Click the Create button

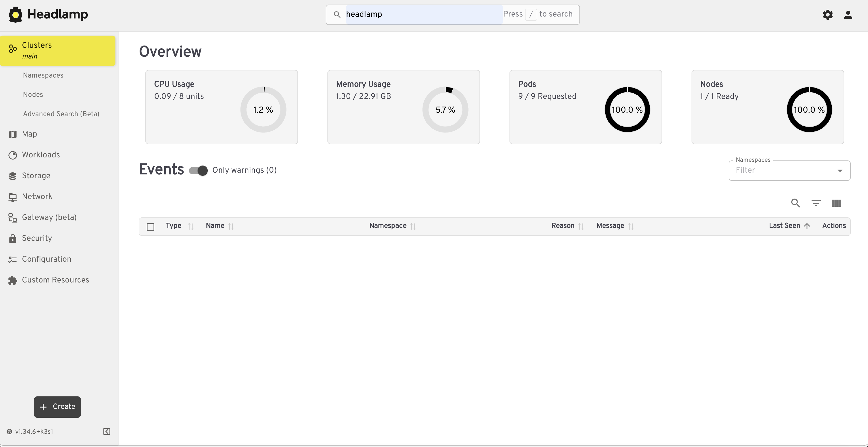click(x=57, y=407)
